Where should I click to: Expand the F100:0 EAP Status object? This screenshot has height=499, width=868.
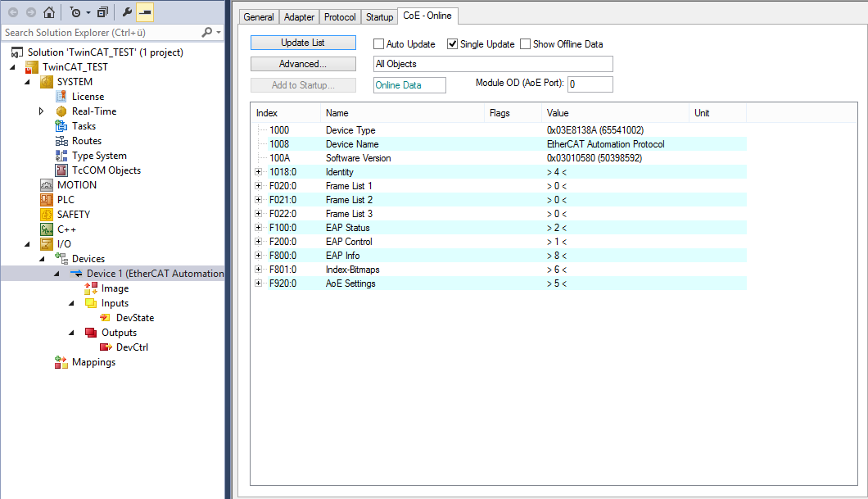(258, 228)
